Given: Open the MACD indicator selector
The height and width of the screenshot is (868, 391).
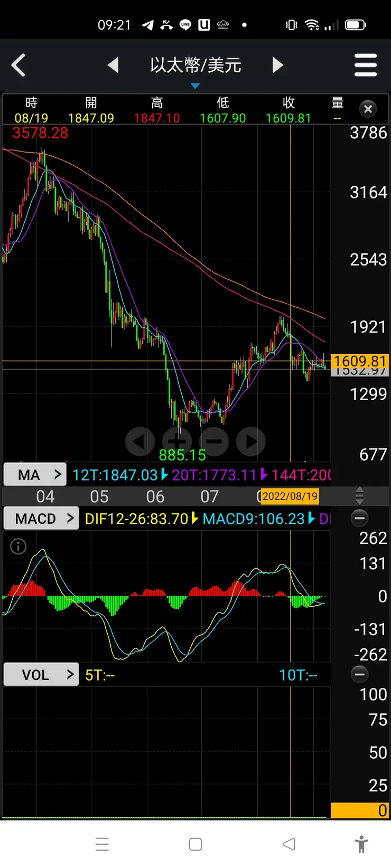Looking at the screenshot, I should 41,518.
